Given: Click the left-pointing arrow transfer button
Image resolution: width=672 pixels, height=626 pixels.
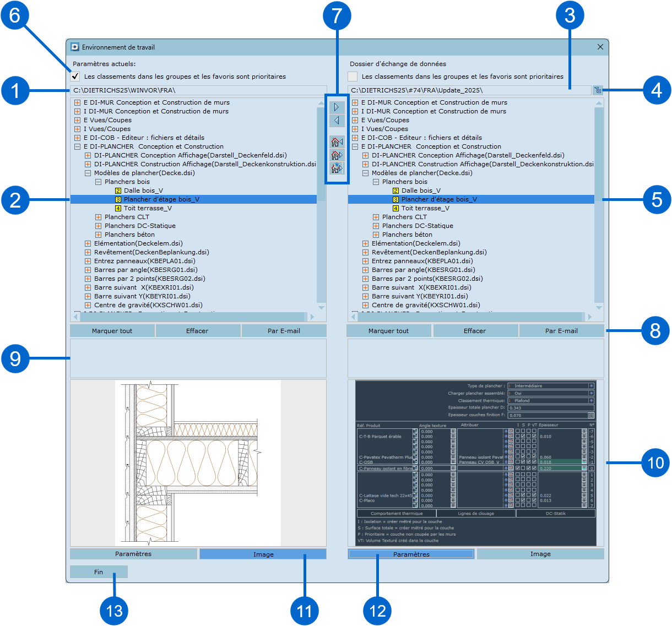Looking at the screenshot, I should click(337, 121).
